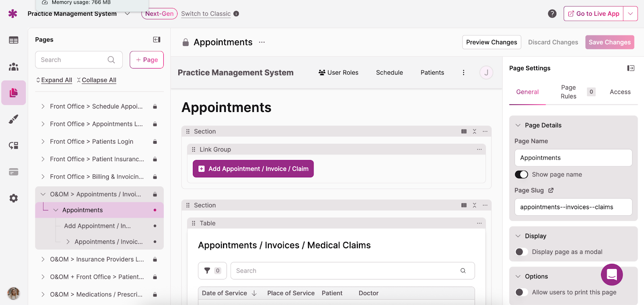Open the dropdown arrow beside Go to Live App

tap(630, 14)
